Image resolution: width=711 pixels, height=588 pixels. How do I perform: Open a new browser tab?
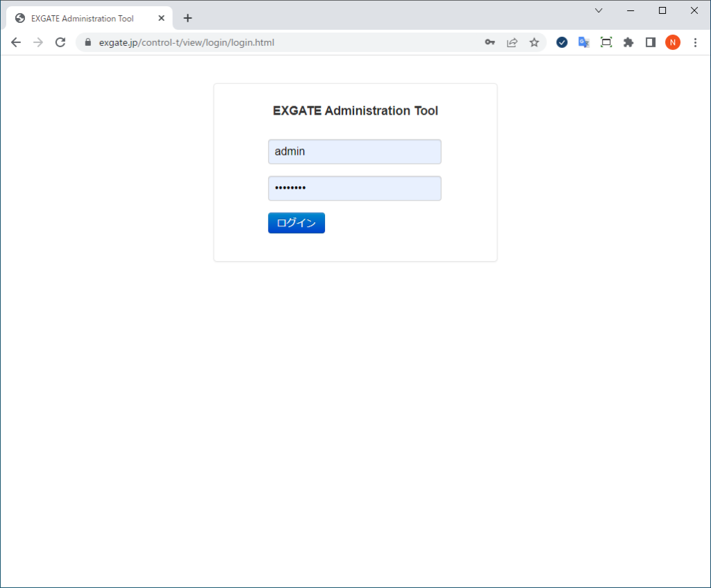pyautogui.click(x=187, y=18)
